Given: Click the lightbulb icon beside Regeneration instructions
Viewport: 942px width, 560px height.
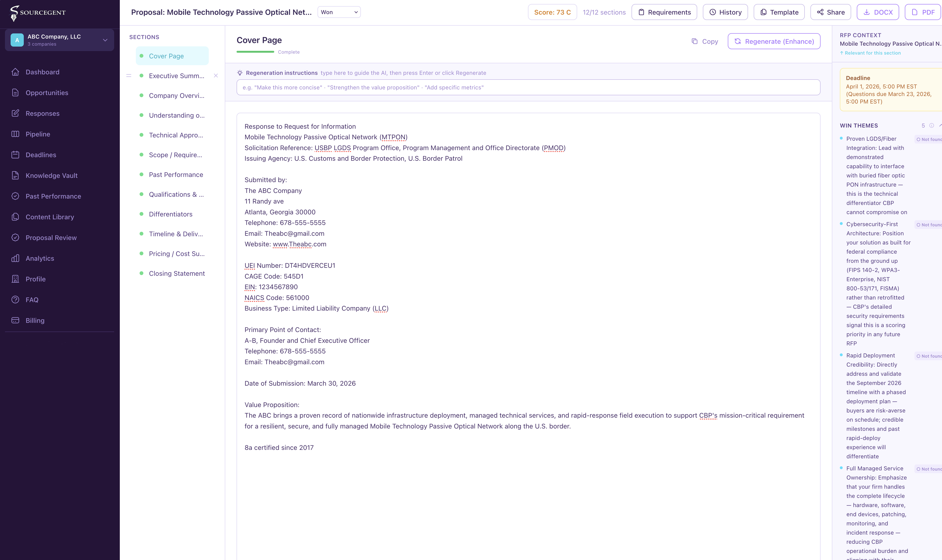Looking at the screenshot, I should (x=240, y=73).
